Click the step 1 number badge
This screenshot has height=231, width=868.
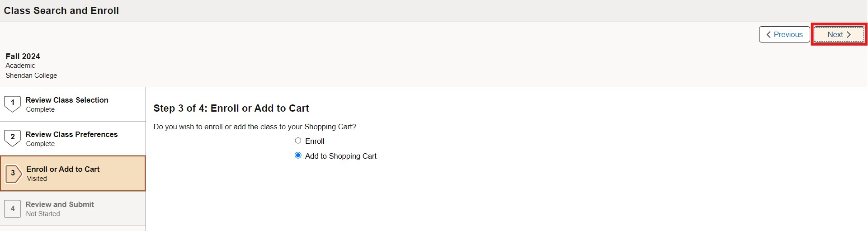(x=12, y=103)
